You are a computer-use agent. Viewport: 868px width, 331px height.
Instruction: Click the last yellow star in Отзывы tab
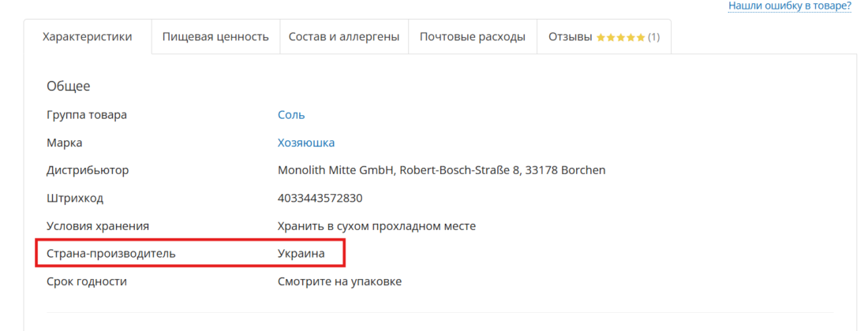[x=641, y=38]
